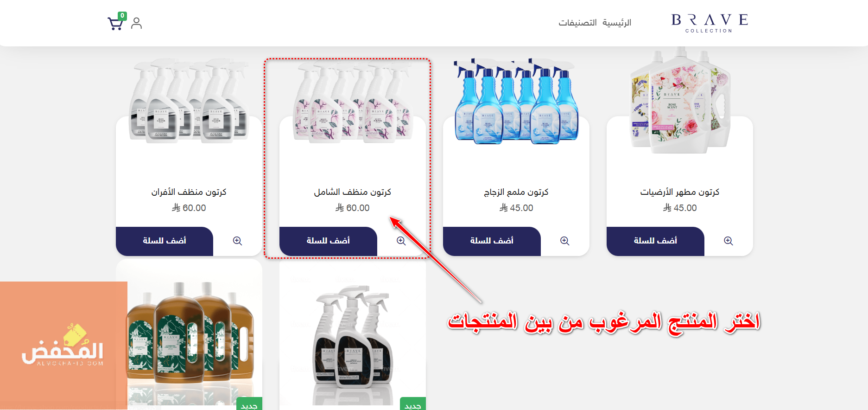Add oven cleaner carton to cart

(x=165, y=241)
